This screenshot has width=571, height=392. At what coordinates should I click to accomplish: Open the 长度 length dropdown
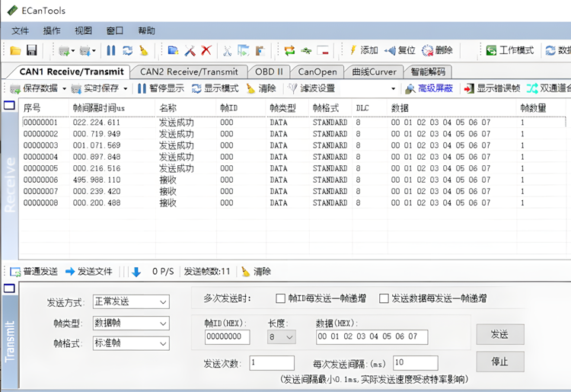280,336
